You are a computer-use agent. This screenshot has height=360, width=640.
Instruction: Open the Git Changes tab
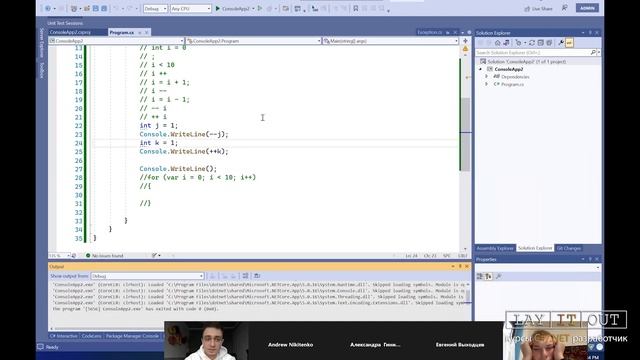pyautogui.click(x=569, y=248)
